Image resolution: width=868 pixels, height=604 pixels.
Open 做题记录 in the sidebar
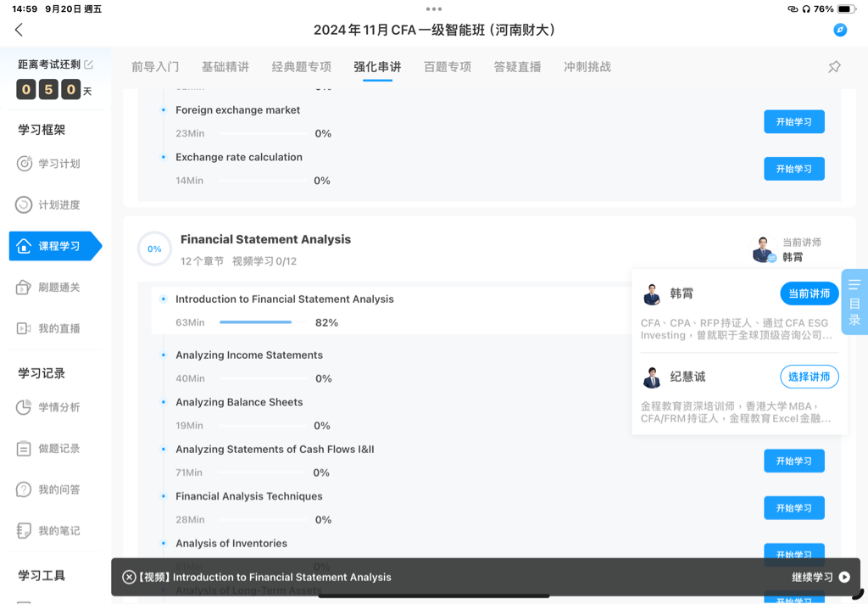click(48, 448)
